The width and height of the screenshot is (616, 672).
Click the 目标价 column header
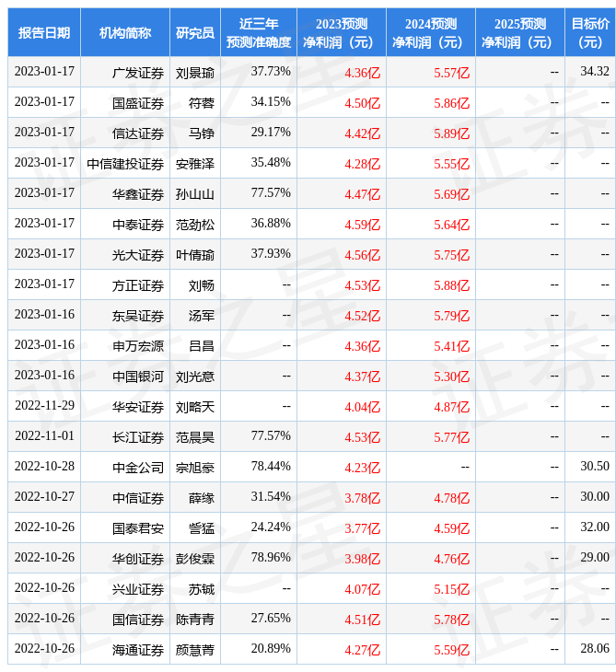pos(590,32)
